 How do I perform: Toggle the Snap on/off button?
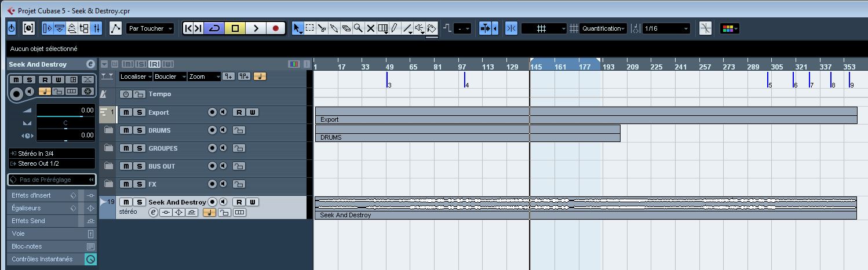[511, 28]
